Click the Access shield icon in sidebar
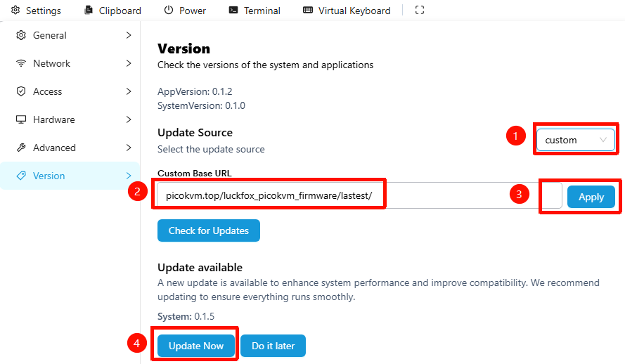This screenshot has width=625, height=364. click(21, 91)
